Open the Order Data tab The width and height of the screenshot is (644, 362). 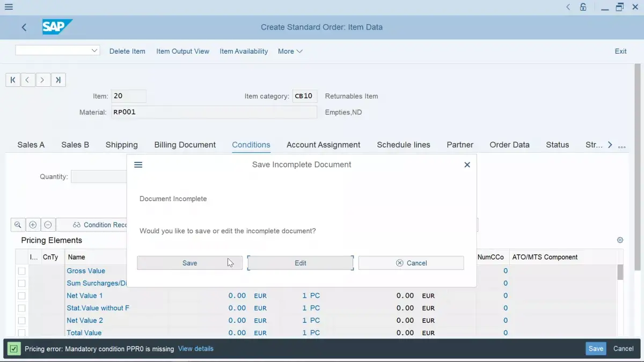pyautogui.click(x=510, y=145)
